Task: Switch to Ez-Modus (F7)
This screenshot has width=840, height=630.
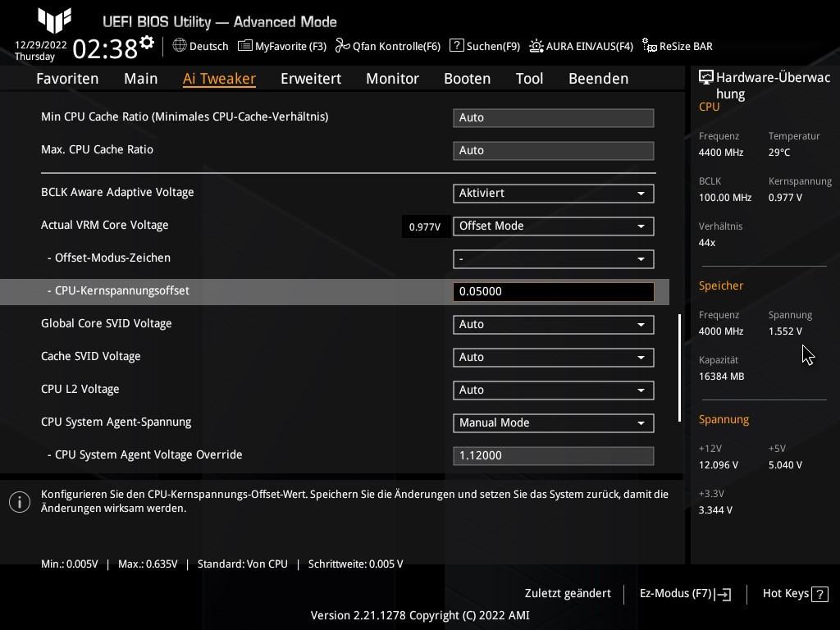Action: (x=685, y=594)
